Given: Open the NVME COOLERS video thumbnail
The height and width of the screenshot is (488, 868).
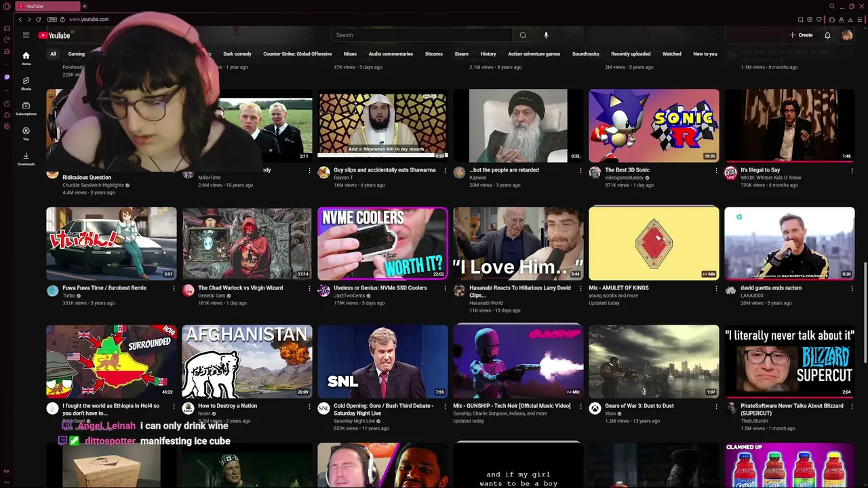Looking at the screenshot, I should pos(382,243).
